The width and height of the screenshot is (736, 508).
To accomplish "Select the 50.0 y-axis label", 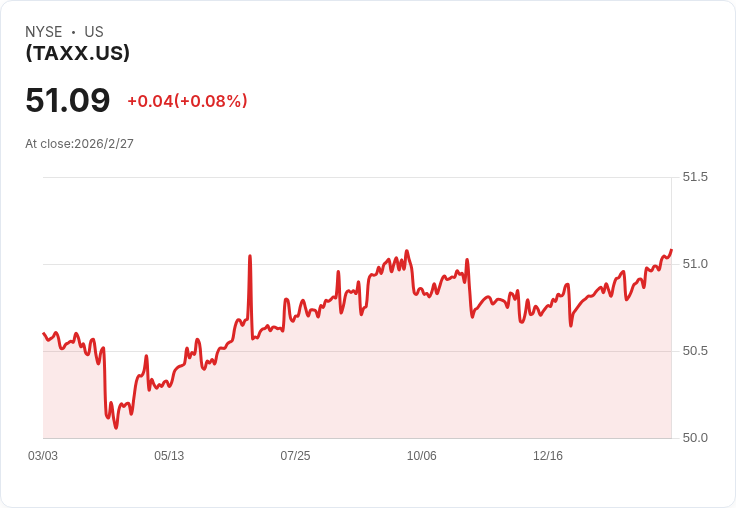I will (x=695, y=438).
